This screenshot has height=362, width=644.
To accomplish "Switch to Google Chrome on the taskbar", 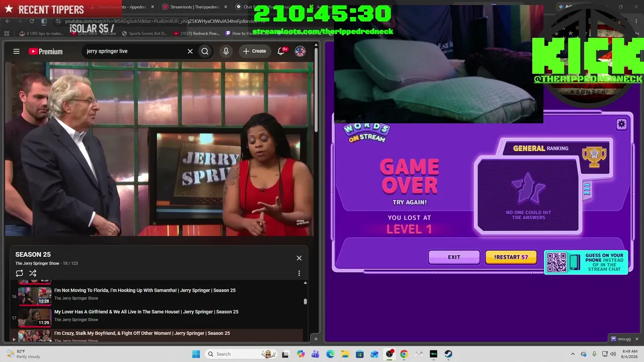I will point(404,354).
